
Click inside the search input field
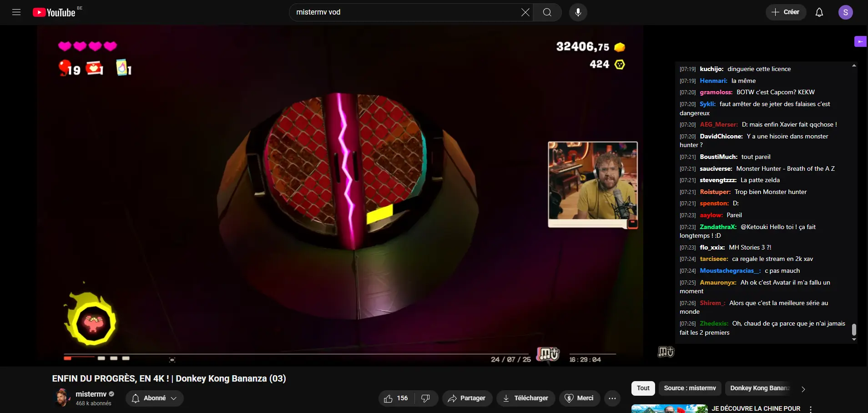pyautogui.click(x=405, y=12)
